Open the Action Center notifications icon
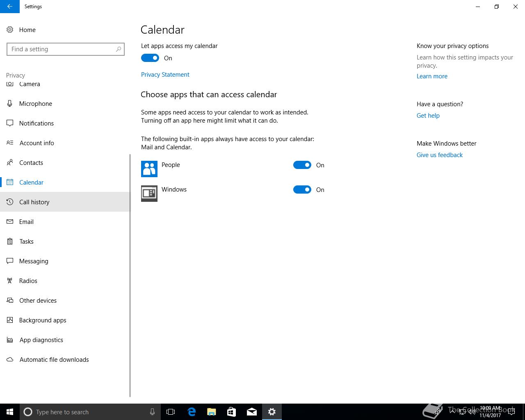This screenshot has height=420, width=525. [511, 412]
